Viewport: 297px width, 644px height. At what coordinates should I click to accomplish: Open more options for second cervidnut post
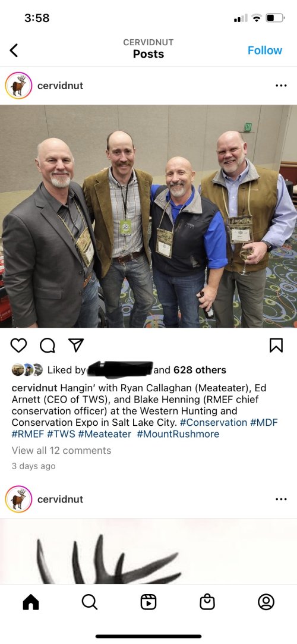[281, 499]
